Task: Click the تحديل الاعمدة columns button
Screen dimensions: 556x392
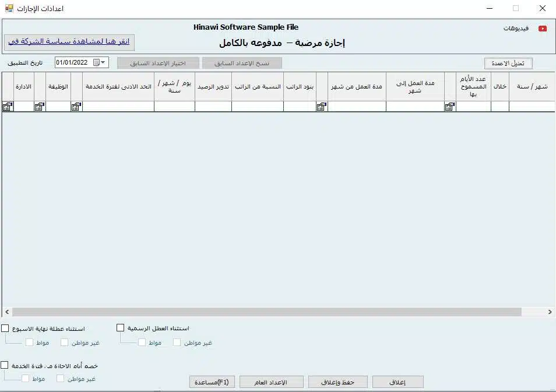Action: coord(508,63)
